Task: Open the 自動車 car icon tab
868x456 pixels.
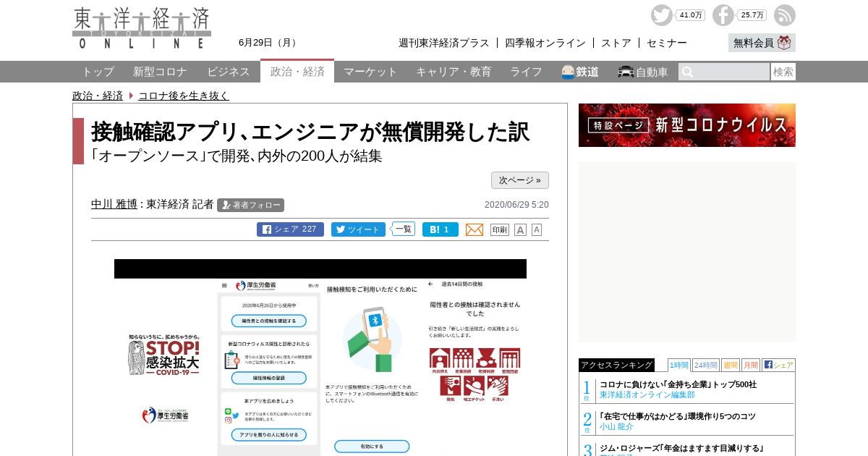Action: (642, 72)
